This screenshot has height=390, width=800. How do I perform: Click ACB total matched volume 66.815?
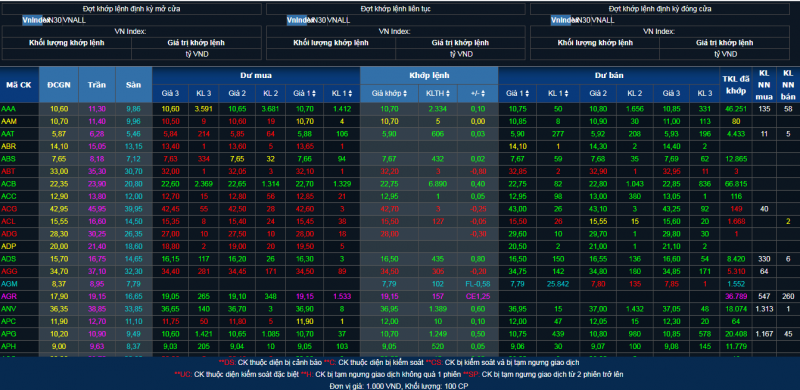(x=735, y=184)
